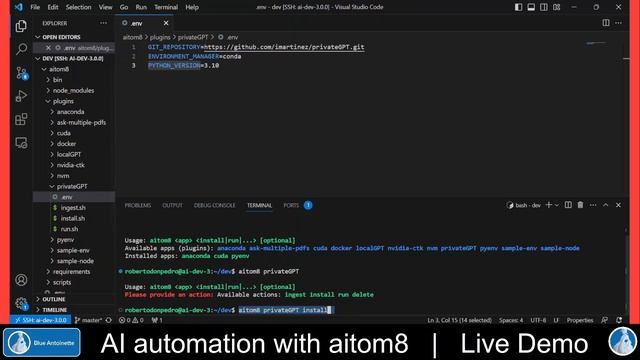Expand the Outline section
Viewport: 640px width, 360px height.
[x=74, y=299]
